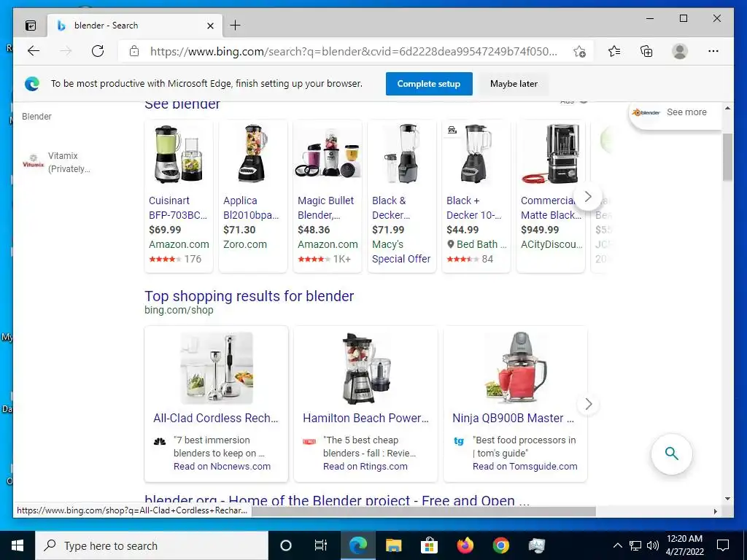Dismiss setup with Maybe later
Screen dimensions: 747x560
514,84
